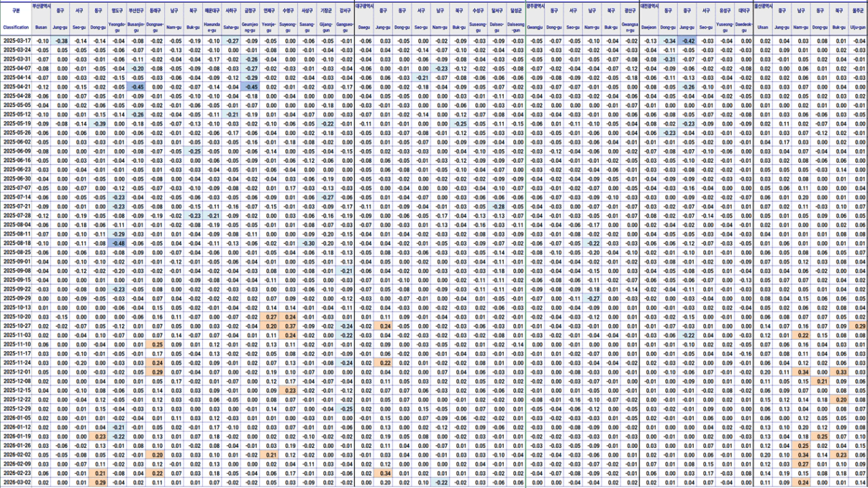Viewport: 868px width, 488px height.
Task: Select the 2026-03-02 date cell
Action: (x=16, y=482)
